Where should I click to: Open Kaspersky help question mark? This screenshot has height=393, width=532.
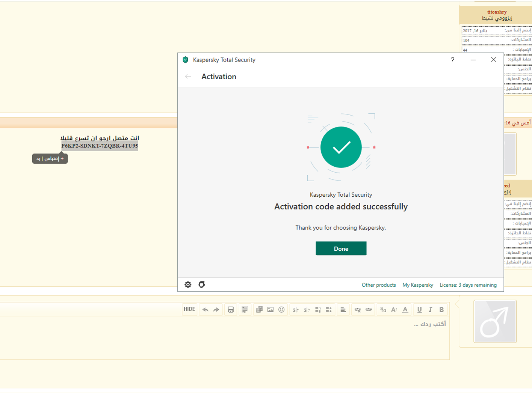pos(453,60)
